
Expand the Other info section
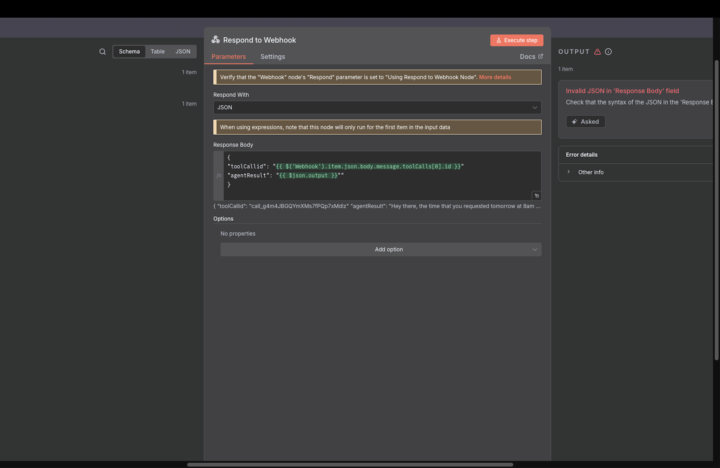coord(591,172)
